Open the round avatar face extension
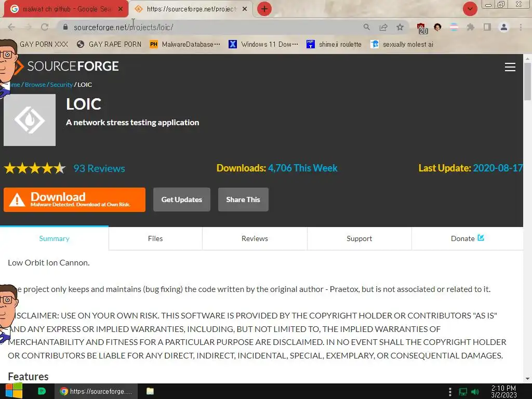Image resolution: width=532 pixels, height=399 pixels. (x=437, y=27)
